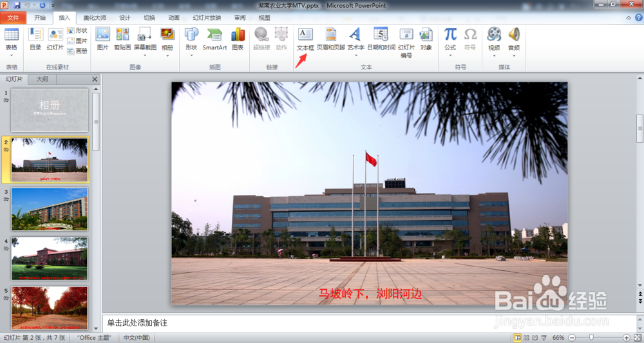Expand the 相册 dropdown arrow

click(167, 55)
